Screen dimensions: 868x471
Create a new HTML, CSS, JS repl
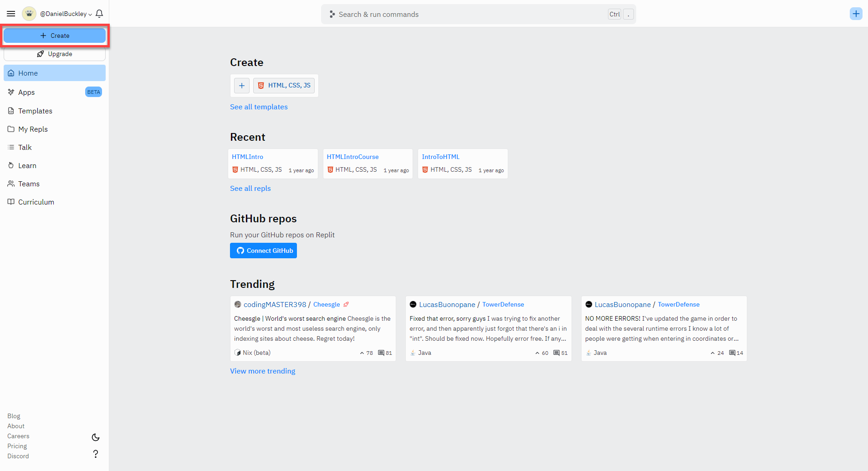click(x=284, y=86)
